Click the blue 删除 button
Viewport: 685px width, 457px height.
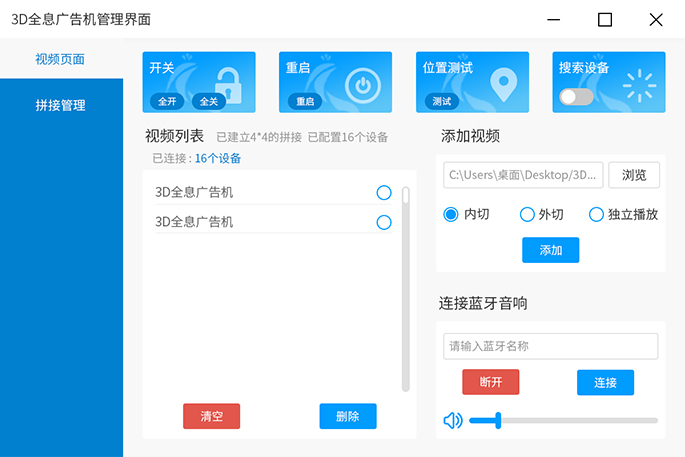click(348, 416)
